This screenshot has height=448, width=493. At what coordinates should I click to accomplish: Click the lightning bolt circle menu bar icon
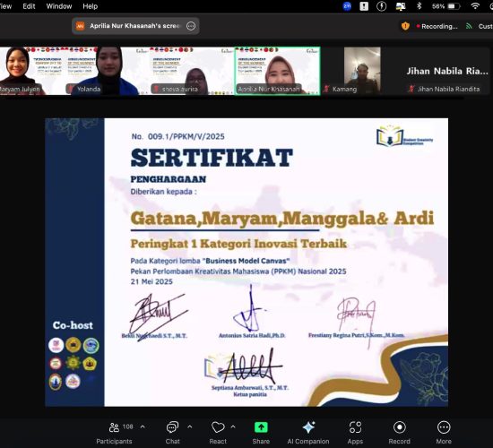(381, 6)
